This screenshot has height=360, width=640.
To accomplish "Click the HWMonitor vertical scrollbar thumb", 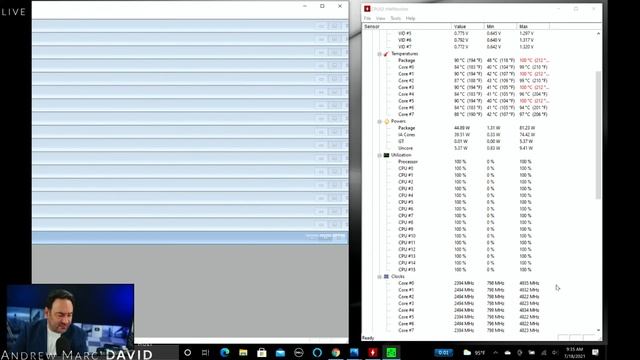I will (598, 135).
